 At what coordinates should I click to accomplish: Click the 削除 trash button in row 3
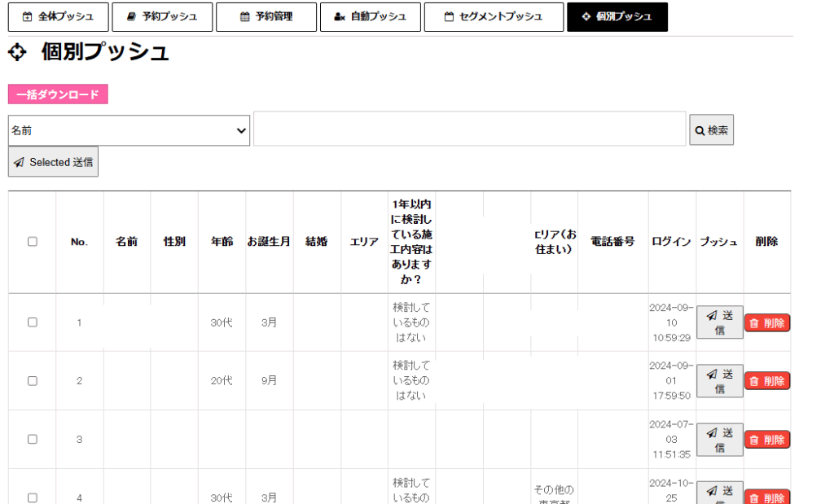click(x=766, y=440)
